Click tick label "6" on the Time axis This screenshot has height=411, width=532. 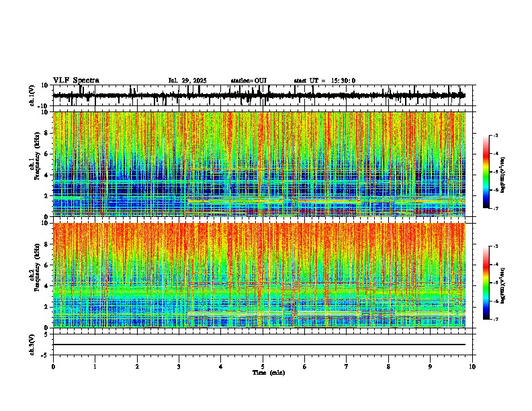305,367
